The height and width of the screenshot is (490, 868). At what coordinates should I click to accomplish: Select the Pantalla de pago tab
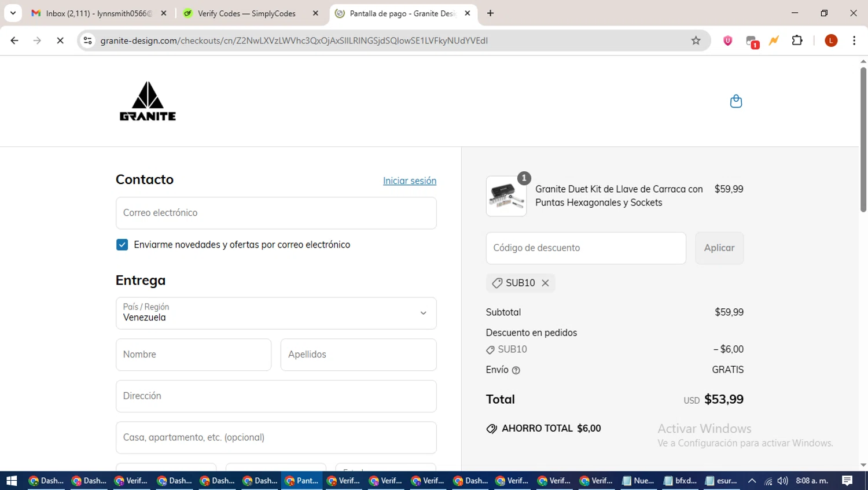pyautogui.click(x=403, y=13)
